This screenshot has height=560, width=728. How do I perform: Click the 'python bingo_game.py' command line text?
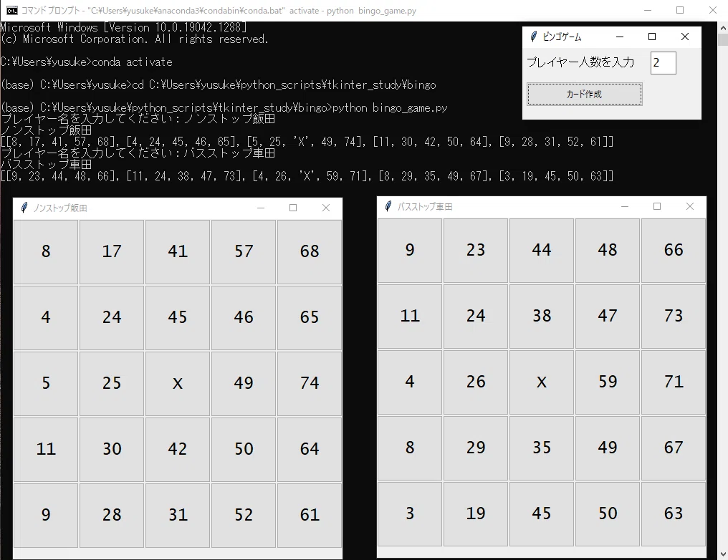point(390,107)
